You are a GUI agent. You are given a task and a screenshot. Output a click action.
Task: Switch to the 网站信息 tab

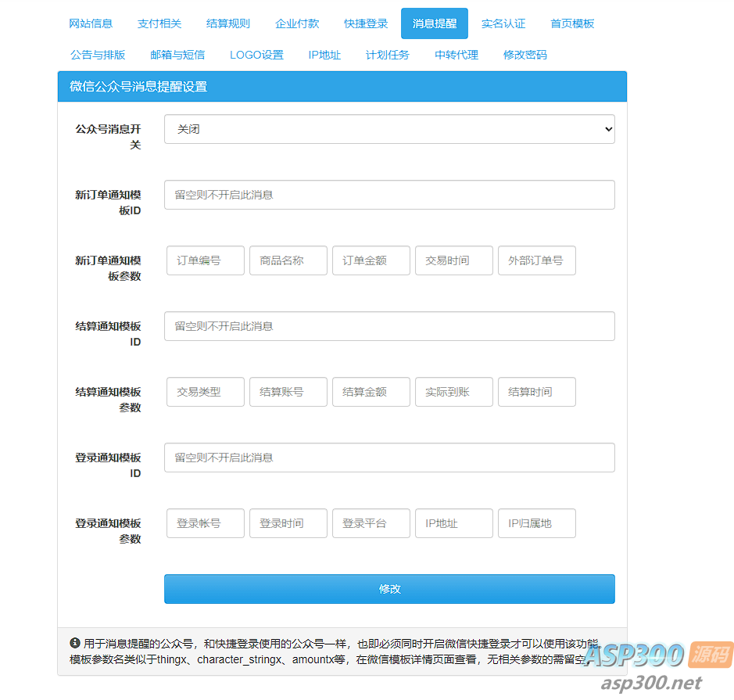(91, 23)
